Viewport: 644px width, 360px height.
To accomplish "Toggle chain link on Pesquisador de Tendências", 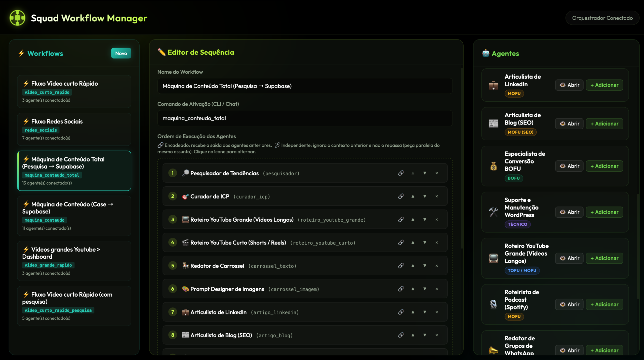I will coord(401,173).
